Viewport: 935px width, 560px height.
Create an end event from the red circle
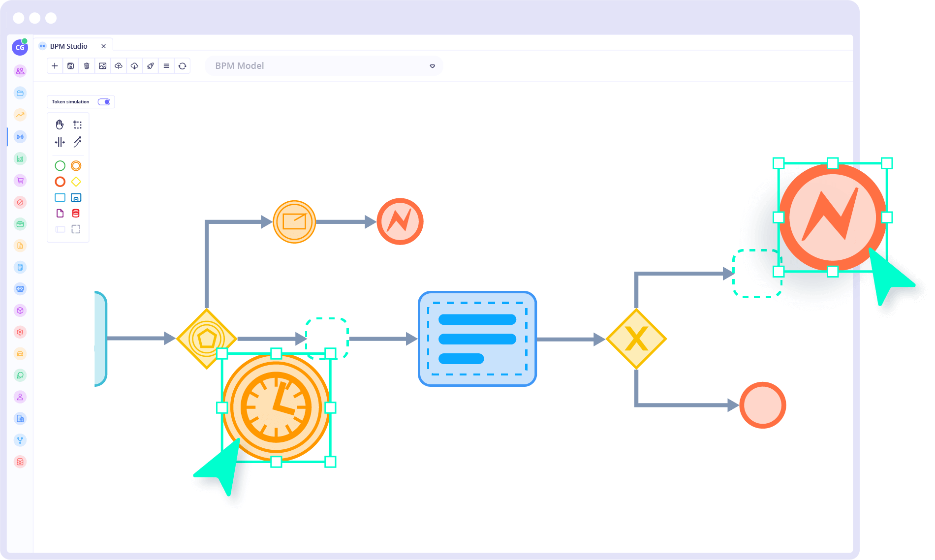click(60, 182)
